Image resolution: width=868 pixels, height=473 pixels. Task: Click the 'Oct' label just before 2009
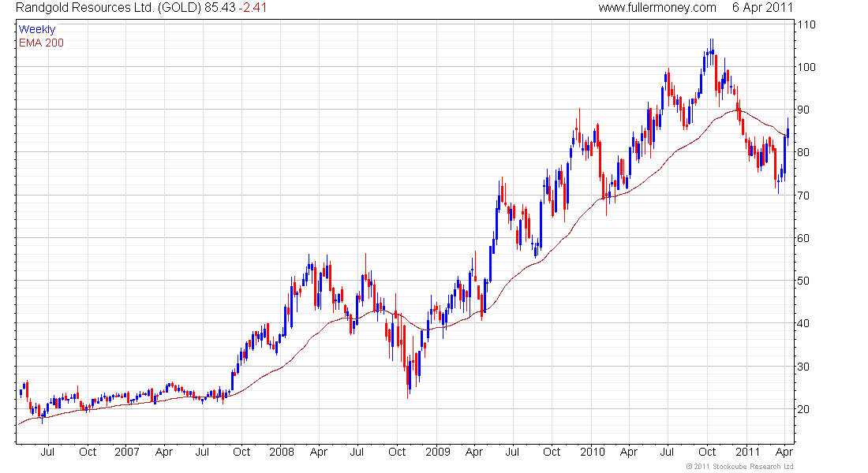(x=396, y=452)
